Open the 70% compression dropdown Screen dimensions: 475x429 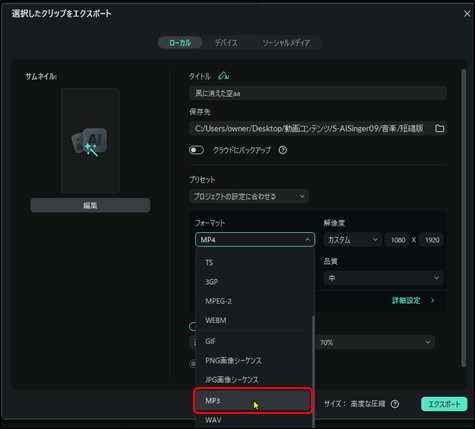375,342
